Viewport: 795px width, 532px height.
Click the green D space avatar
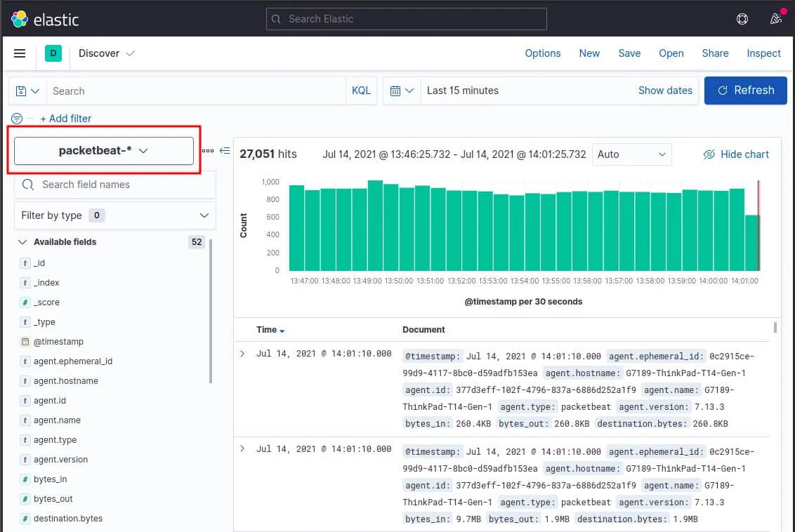[53, 53]
